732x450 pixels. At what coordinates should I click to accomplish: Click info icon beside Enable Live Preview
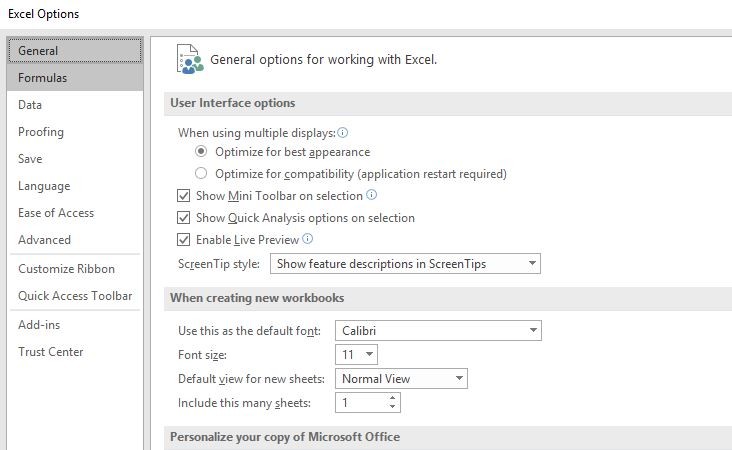[x=308, y=239]
